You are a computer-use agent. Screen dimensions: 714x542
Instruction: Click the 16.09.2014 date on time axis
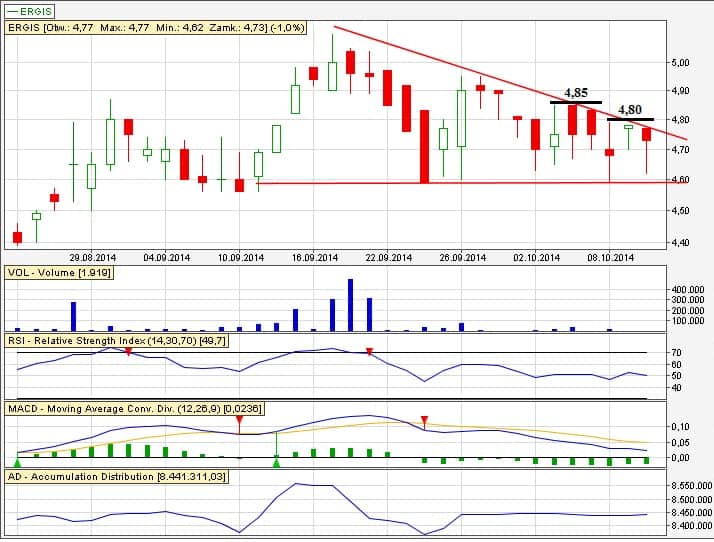click(x=312, y=257)
